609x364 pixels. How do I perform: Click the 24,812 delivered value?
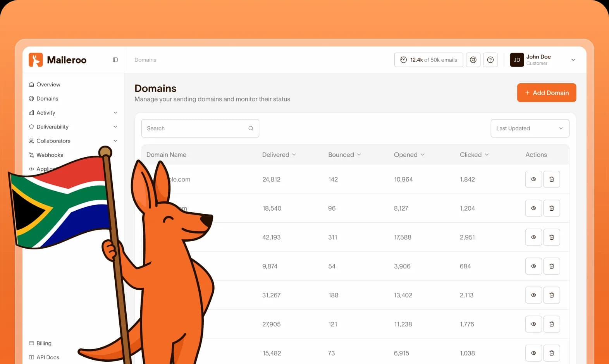click(271, 179)
